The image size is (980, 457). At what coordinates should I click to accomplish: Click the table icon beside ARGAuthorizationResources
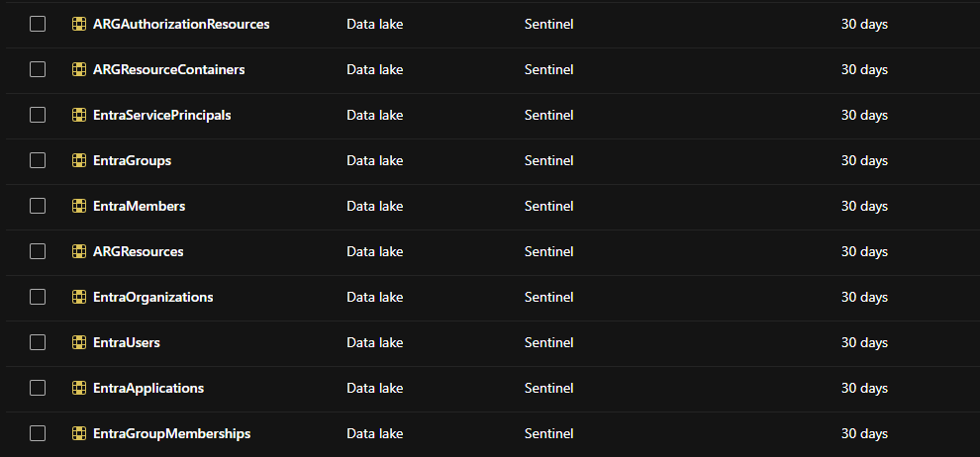coord(79,25)
